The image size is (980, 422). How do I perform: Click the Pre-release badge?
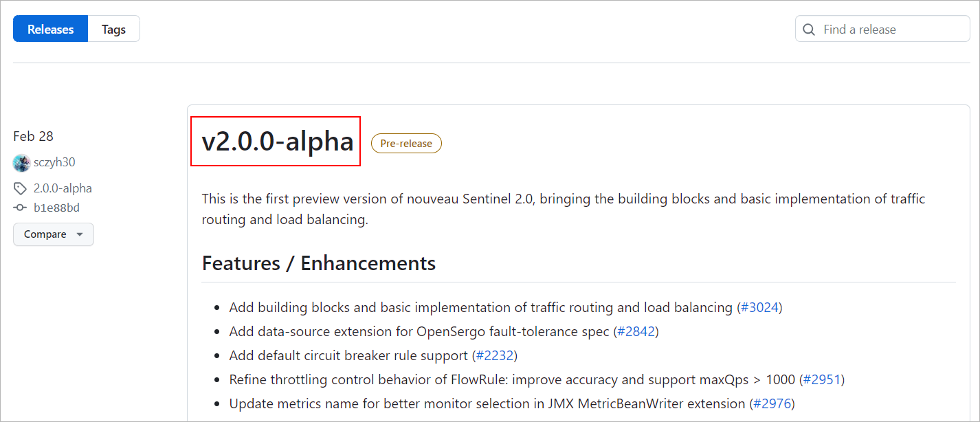[406, 144]
